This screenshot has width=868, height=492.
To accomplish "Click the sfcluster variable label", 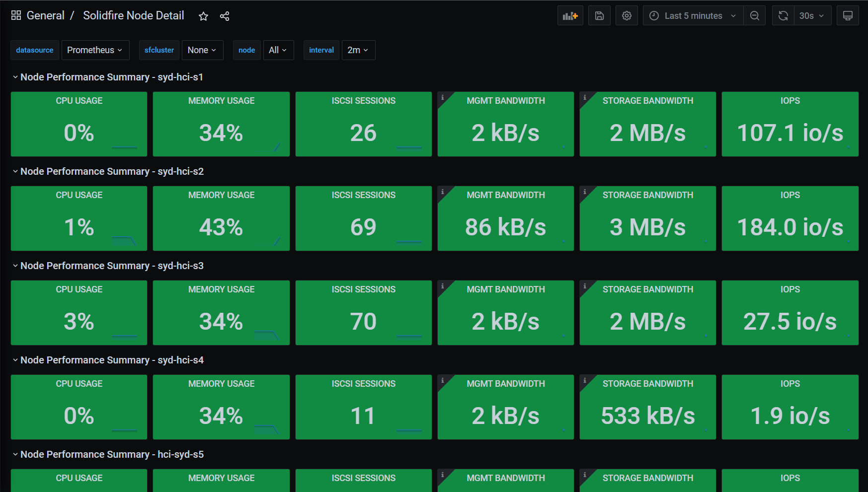I will [x=159, y=50].
